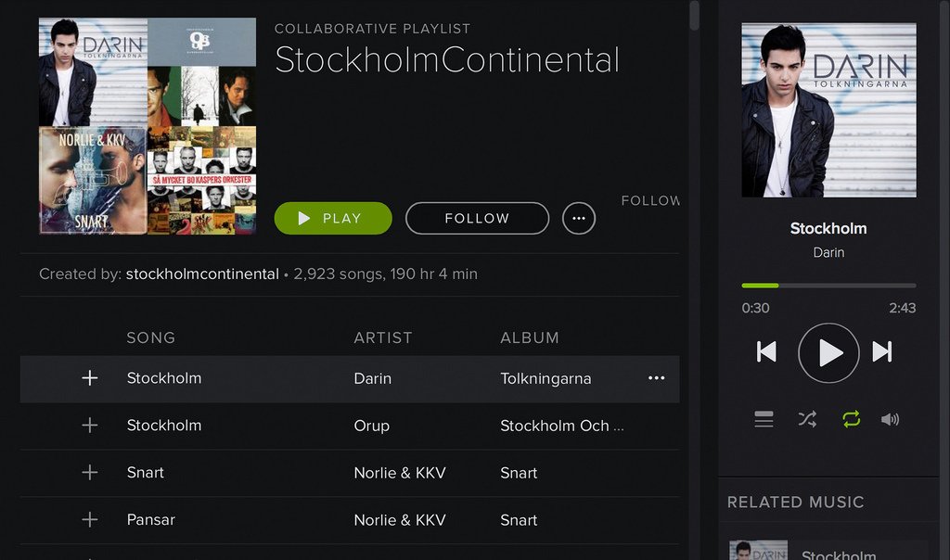
Task: Open the play queue list icon
Action: click(764, 419)
